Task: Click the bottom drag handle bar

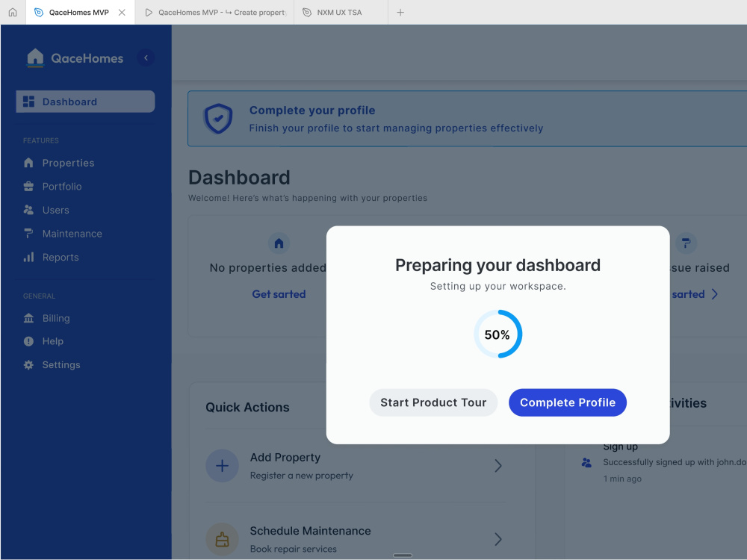Action: click(403, 556)
